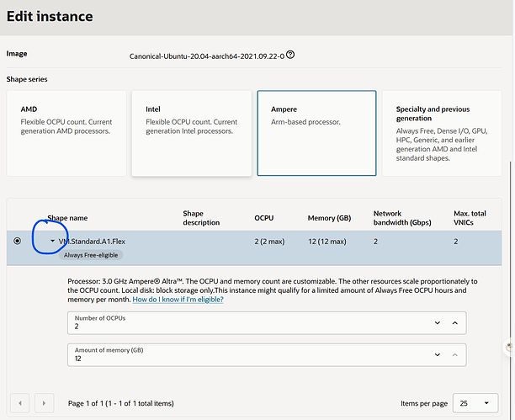Open the Items per page dropdown
This screenshot has height=420, width=515.
coord(475,403)
